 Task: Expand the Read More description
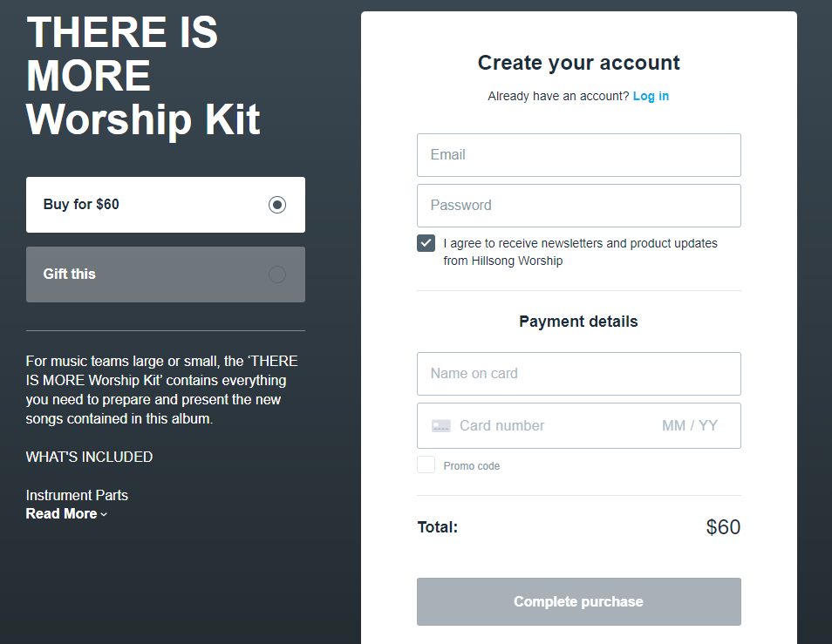click(x=62, y=514)
